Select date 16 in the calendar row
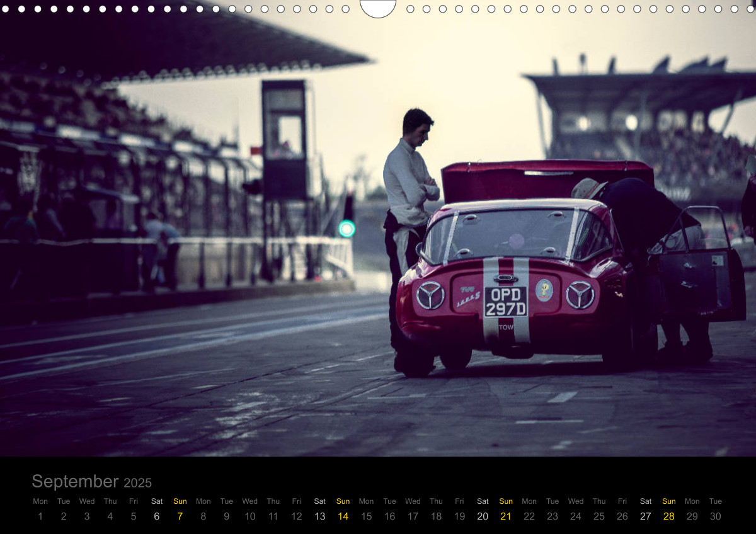The height and width of the screenshot is (534, 756). (390, 516)
